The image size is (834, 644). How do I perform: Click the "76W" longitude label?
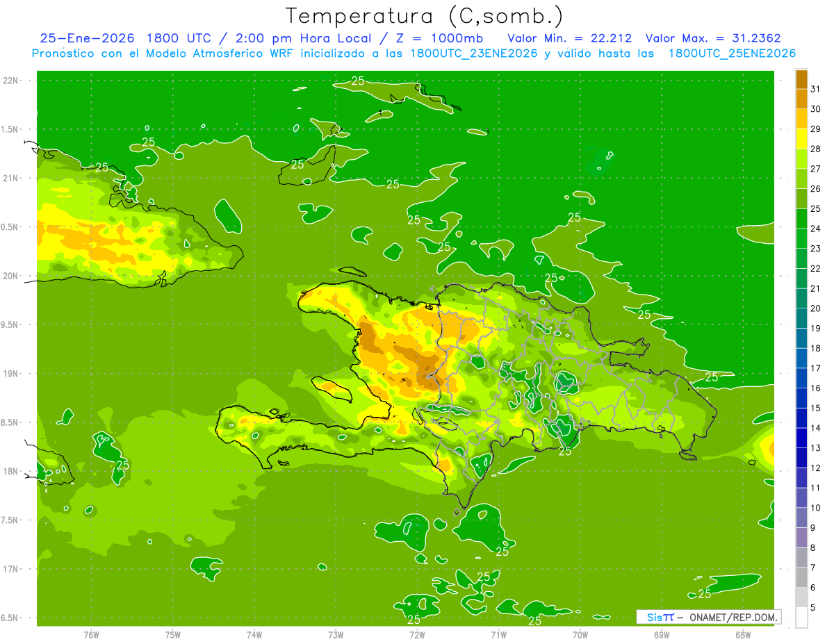(91, 635)
